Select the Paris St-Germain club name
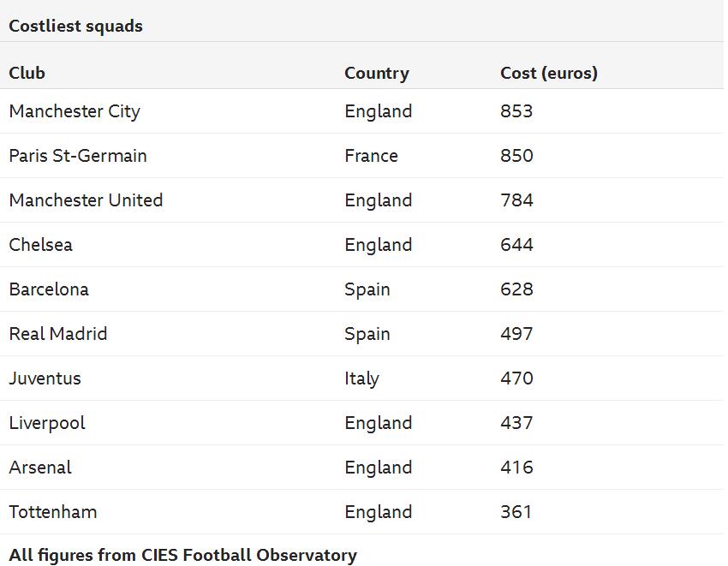 click(x=78, y=156)
